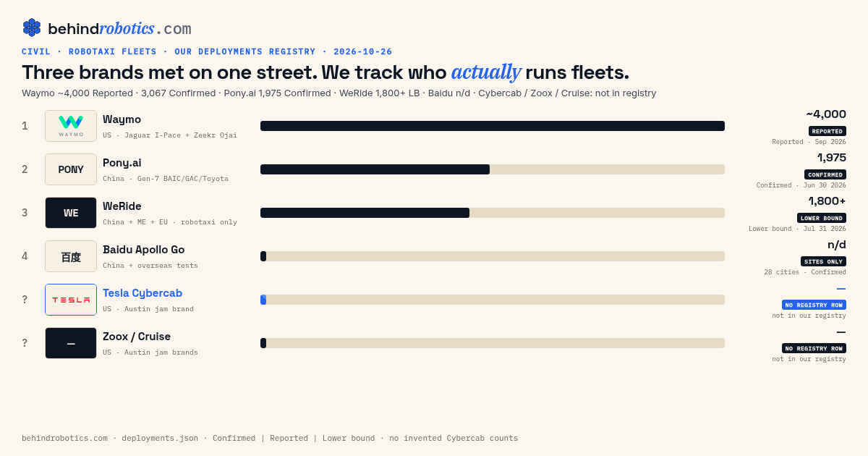
Task: Click the SITES ONLY badge for Baidu
Action: click(823, 261)
